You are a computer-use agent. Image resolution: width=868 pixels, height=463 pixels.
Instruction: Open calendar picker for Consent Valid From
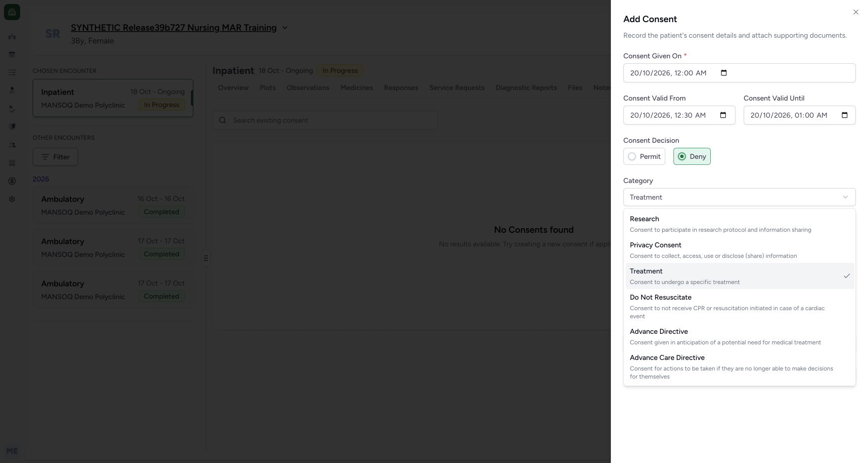coord(723,115)
